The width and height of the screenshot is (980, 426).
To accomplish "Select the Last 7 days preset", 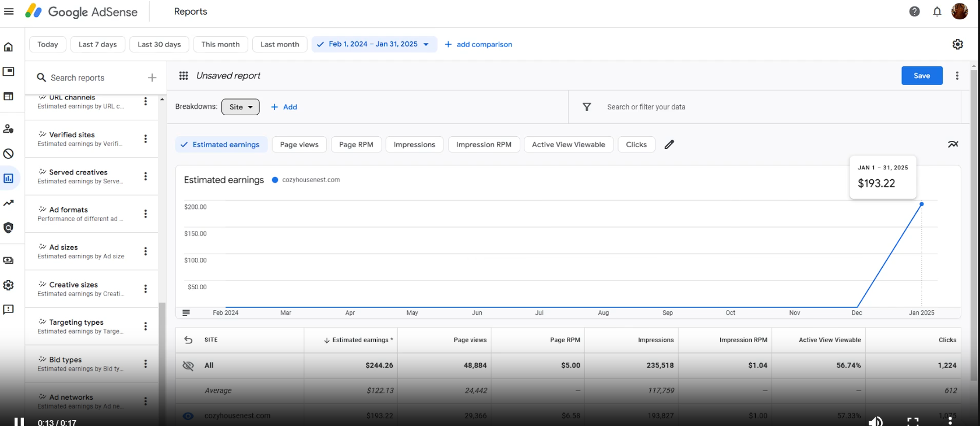I will point(98,44).
